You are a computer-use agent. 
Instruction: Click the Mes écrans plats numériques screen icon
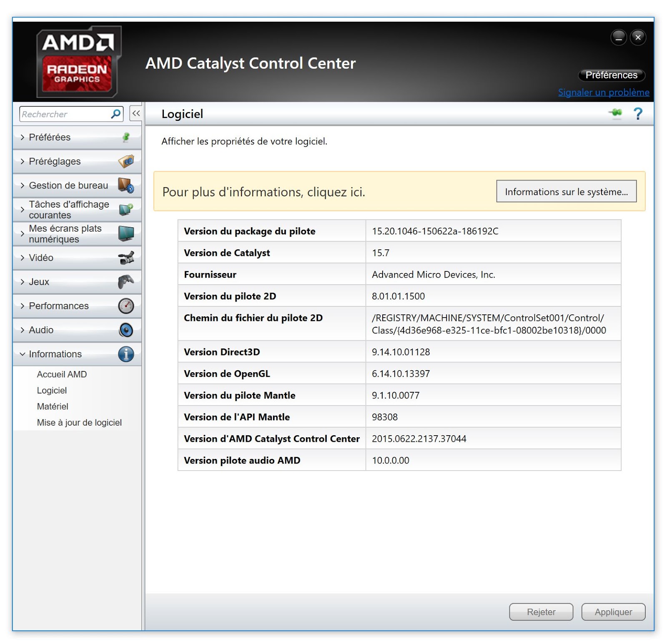(126, 233)
